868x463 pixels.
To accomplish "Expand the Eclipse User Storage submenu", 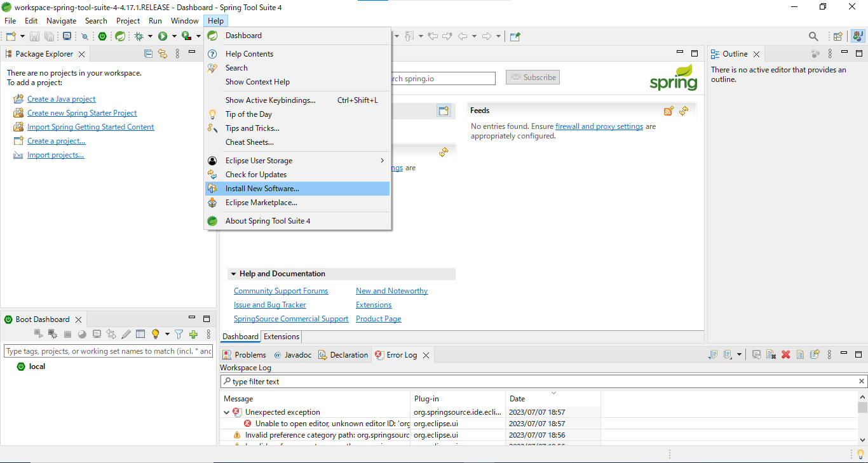I will coord(297,161).
